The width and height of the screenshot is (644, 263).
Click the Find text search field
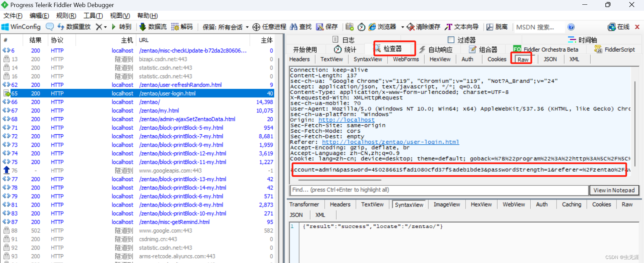(x=439, y=190)
